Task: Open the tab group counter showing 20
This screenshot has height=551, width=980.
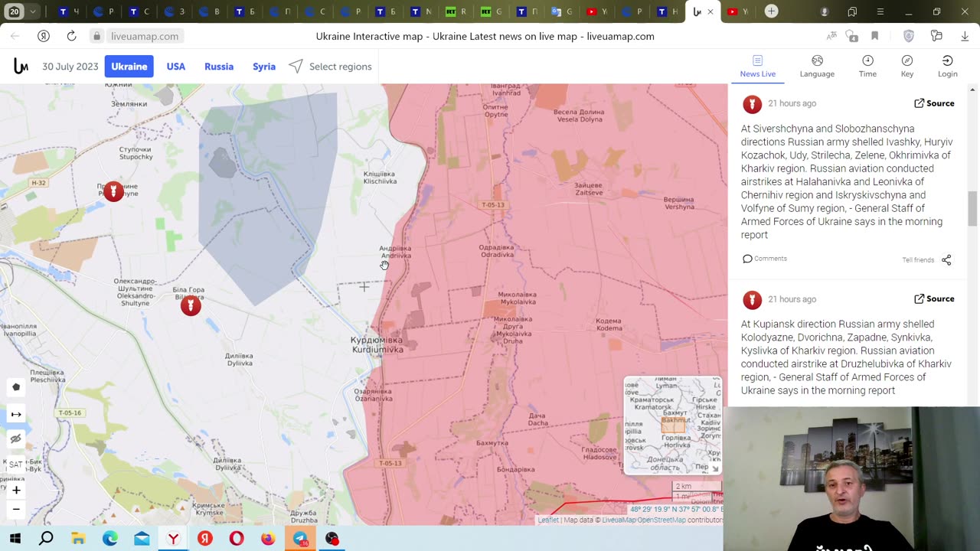Action: point(15,11)
